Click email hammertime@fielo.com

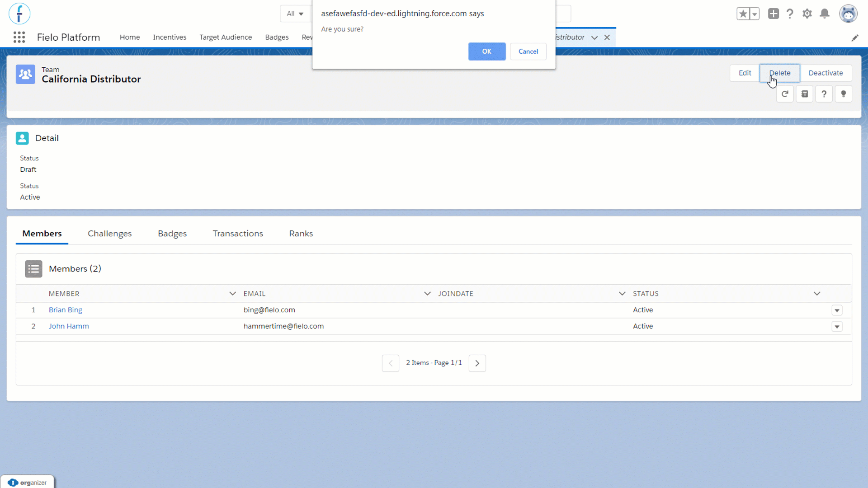283,326
